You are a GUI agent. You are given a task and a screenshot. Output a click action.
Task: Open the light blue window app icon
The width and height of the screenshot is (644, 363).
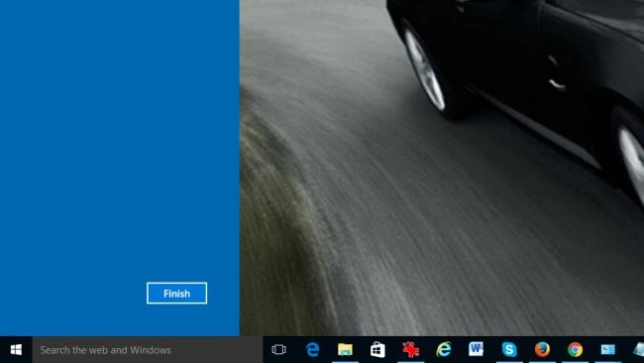(x=608, y=350)
